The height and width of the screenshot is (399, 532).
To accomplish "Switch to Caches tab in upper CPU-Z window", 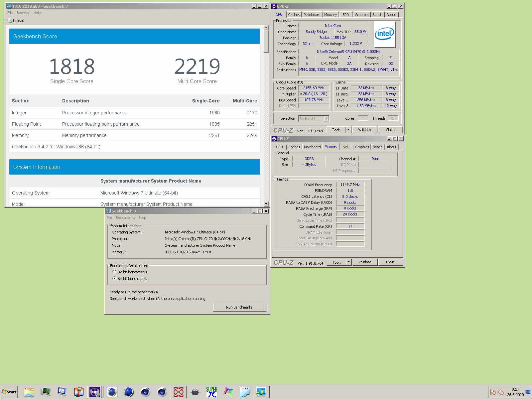I will click(294, 15).
